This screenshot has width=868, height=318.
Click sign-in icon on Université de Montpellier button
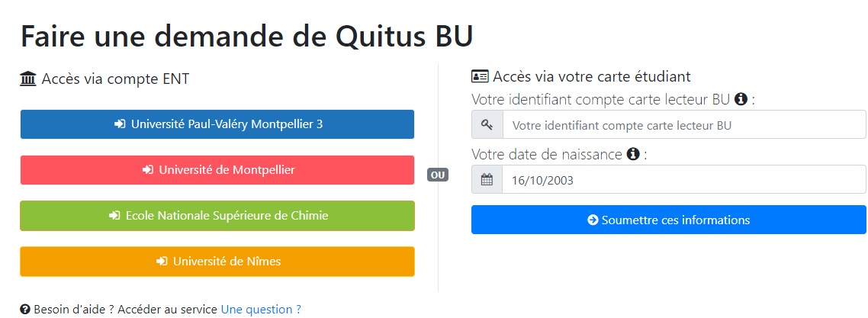pyautogui.click(x=148, y=170)
